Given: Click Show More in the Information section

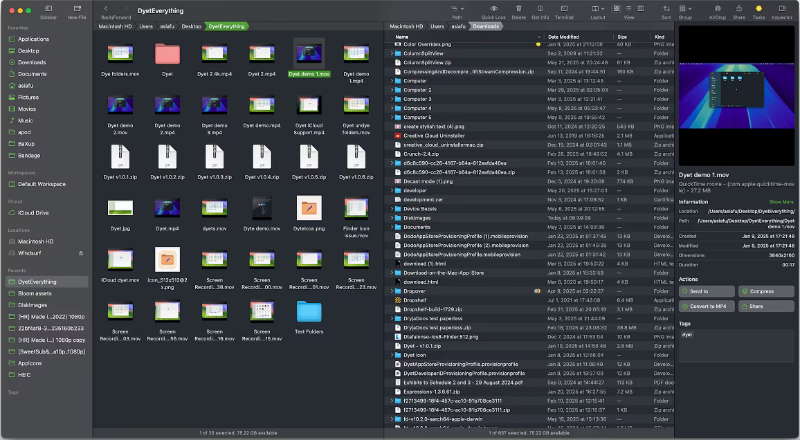Looking at the screenshot, I should [781, 201].
